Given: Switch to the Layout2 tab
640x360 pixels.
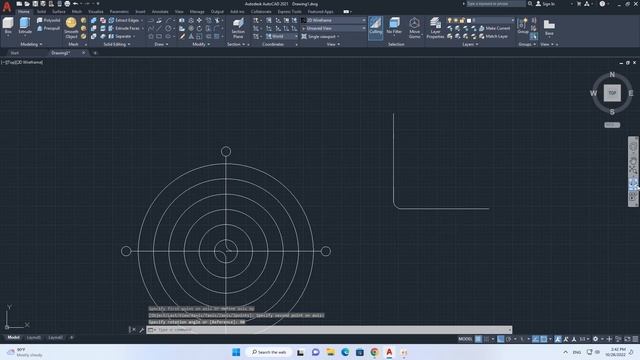Looking at the screenshot, I should coord(56,338).
